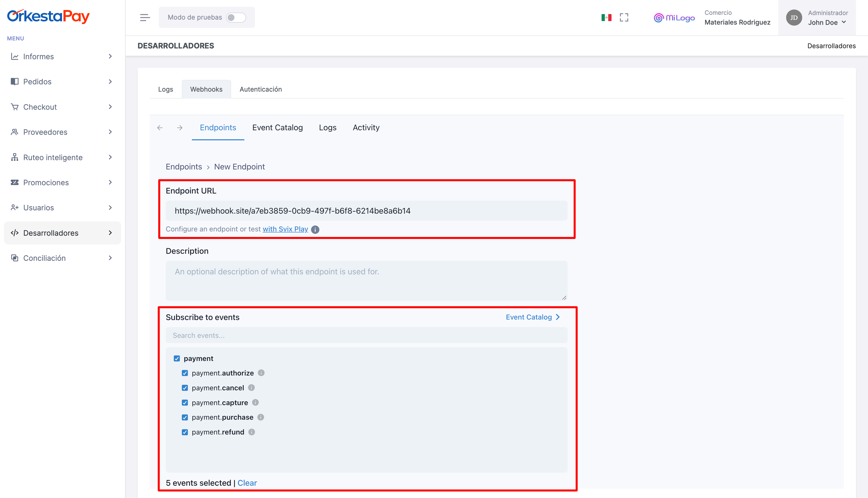Click the Pedidos book icon
The width and height of the screenshot is (868, 498).
click(14, 81)
